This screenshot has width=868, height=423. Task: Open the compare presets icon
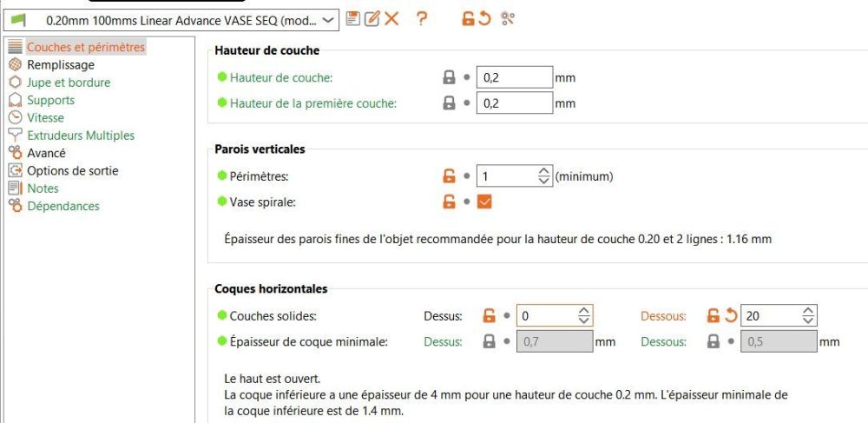(x=508, y=18)
